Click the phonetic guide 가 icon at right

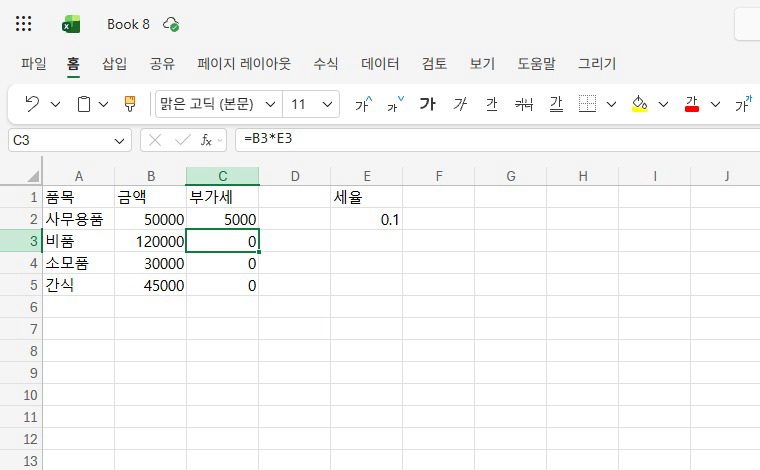click(743, 104)
